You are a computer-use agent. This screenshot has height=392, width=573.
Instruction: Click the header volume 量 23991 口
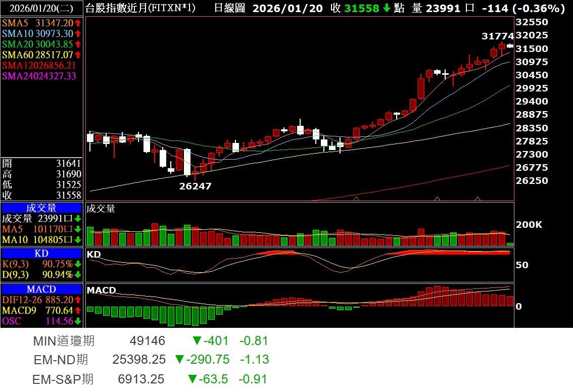443,8
